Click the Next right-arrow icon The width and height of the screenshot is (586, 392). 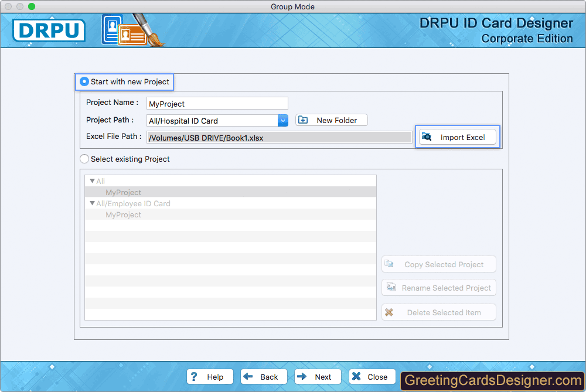pyautogui.click(x=302, y=376)
